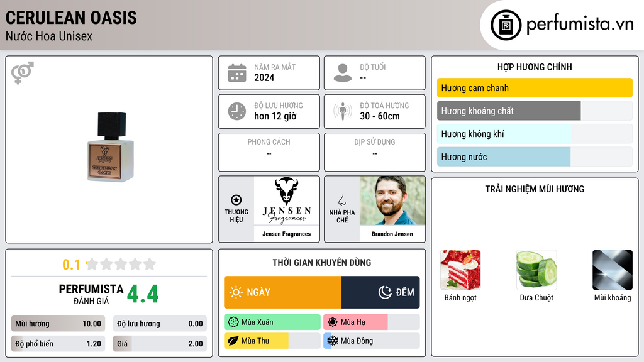644x362 pixels.
Task: Click the Mùa Thu season bar
Action: (272, 341)
